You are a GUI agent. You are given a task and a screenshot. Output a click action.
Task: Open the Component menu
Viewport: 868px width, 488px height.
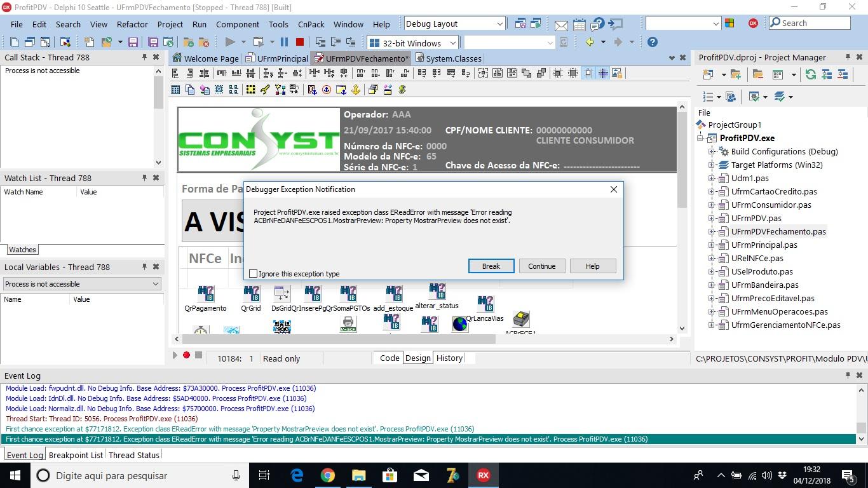point(238,24)
